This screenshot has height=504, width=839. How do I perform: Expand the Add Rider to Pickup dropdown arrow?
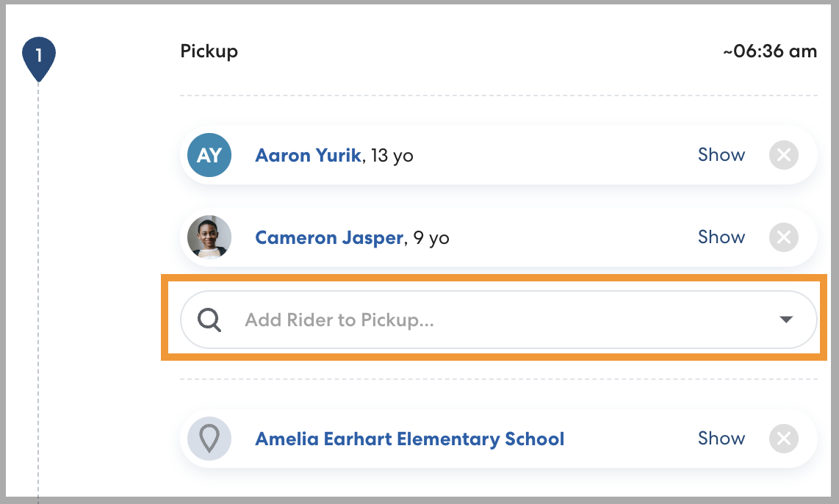coord(786,320)
